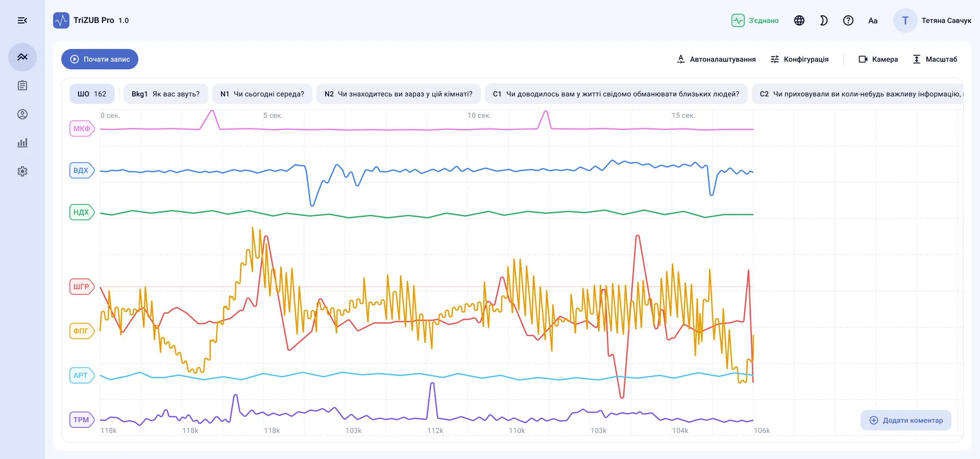Viewport: 980px width, 459px height.
Task: Open the help question mark icon
Action: (x=848, y=20)
